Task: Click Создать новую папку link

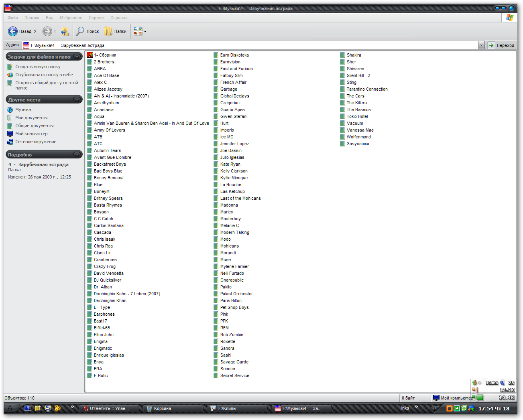Action: (38, 67)
